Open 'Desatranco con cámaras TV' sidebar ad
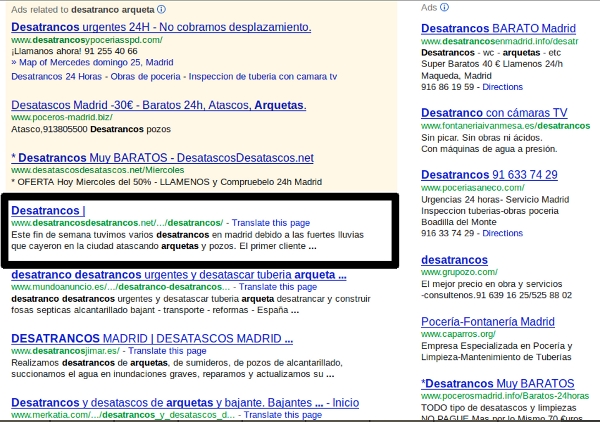The image size is (600, 422). (x=494, y=112)
